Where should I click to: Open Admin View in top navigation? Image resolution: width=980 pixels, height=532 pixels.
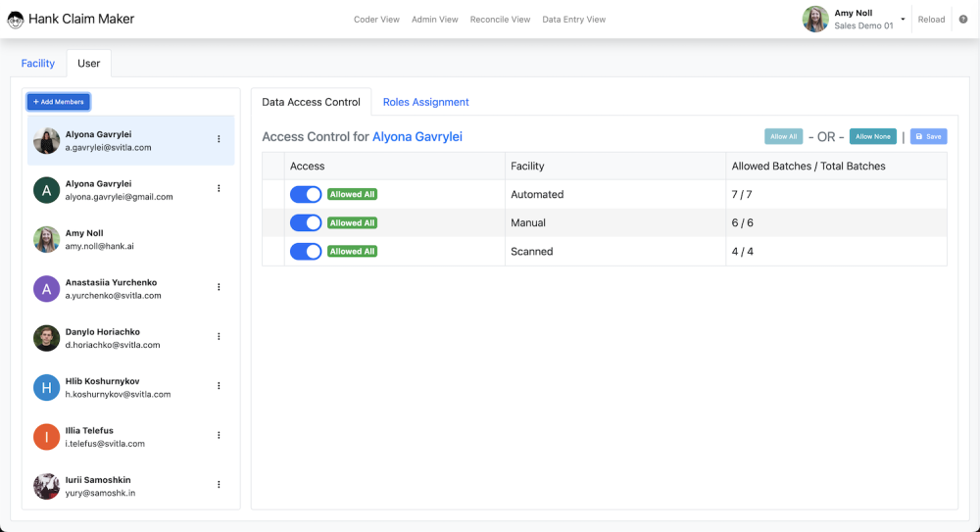[x=434, y=20]
